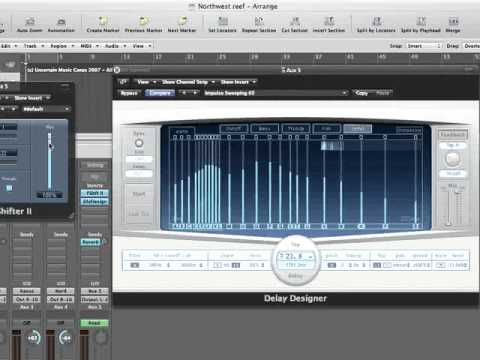Click the feedback level knob
This screenshot has height=360, width=480.
pyautogui.click(x=452, y=159)
